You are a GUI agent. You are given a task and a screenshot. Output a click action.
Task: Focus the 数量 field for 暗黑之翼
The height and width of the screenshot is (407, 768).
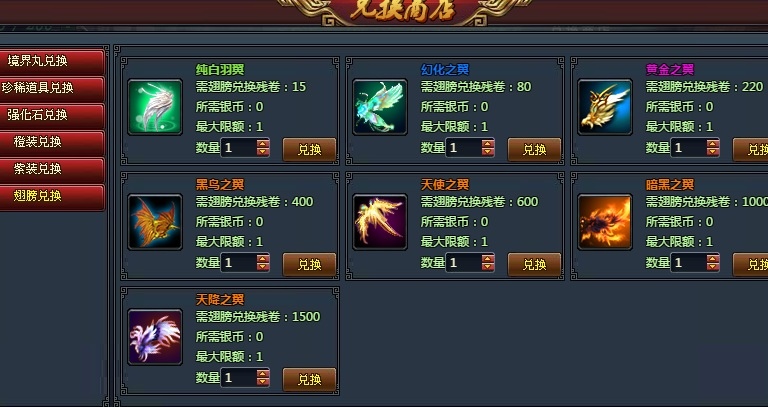[x=688, y=263]
